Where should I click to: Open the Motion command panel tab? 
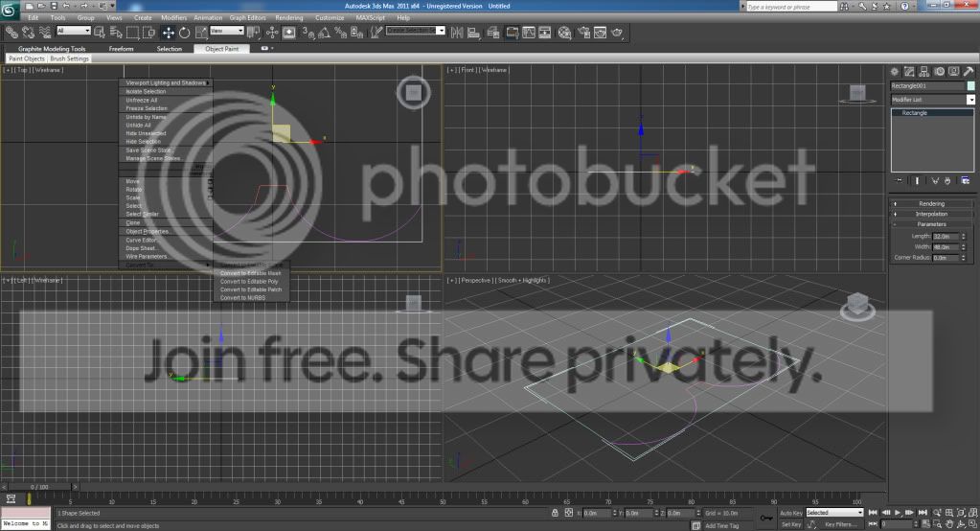point(940,71)
